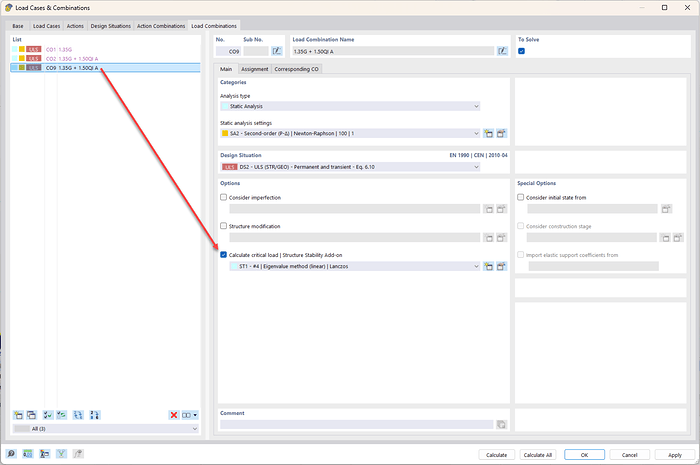Viewport: 700px width, 465px height.
Task: Select CO9 1.35G + 1.50QI A in list
Action: 105,68
